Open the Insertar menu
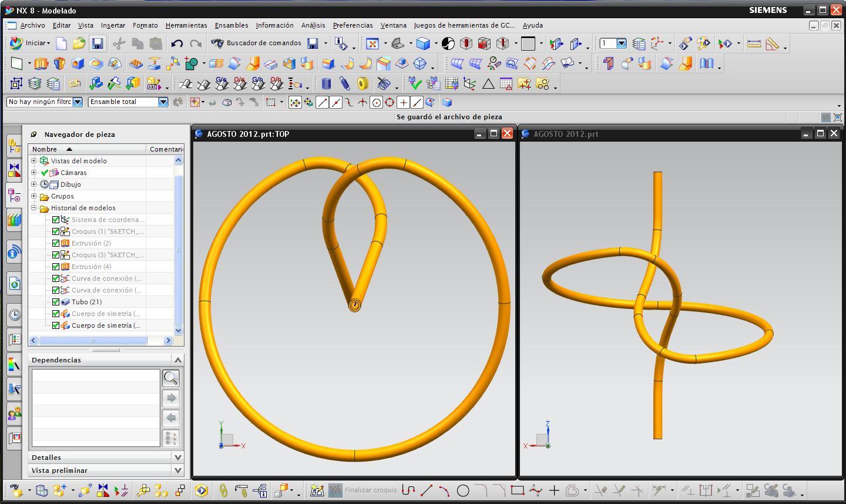This screenshot has width=846, height=504. (113, 25)
